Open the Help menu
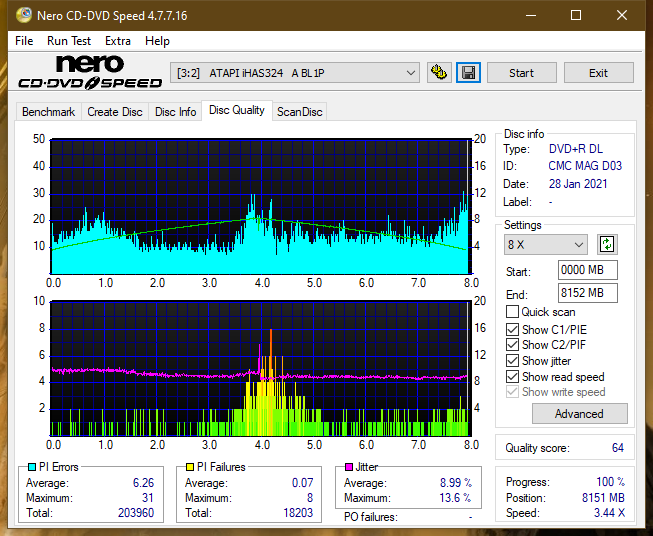This screenshot has height=536, width=653. click(x=157, y=41)
